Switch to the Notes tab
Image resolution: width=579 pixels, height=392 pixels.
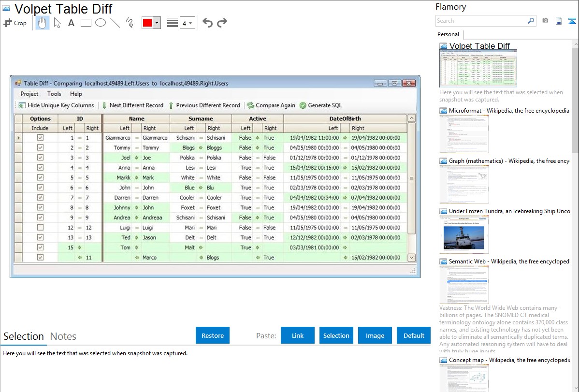point(63,336)
